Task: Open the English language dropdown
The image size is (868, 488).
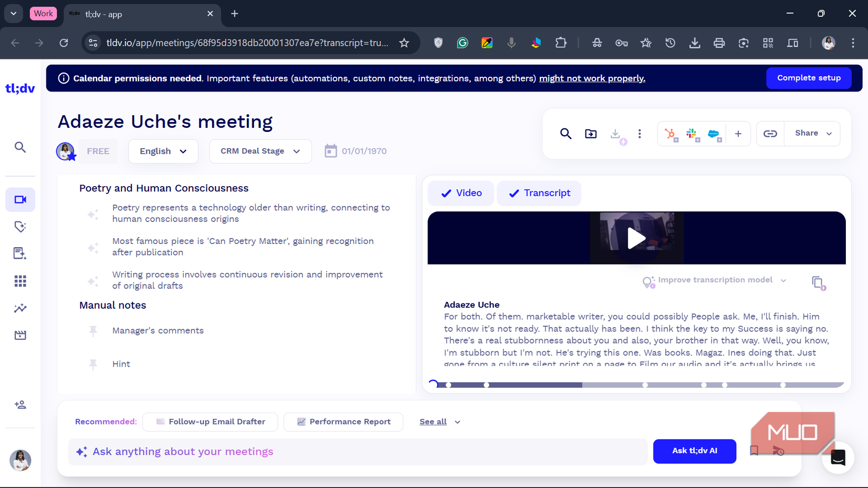Action: (163, 151)
